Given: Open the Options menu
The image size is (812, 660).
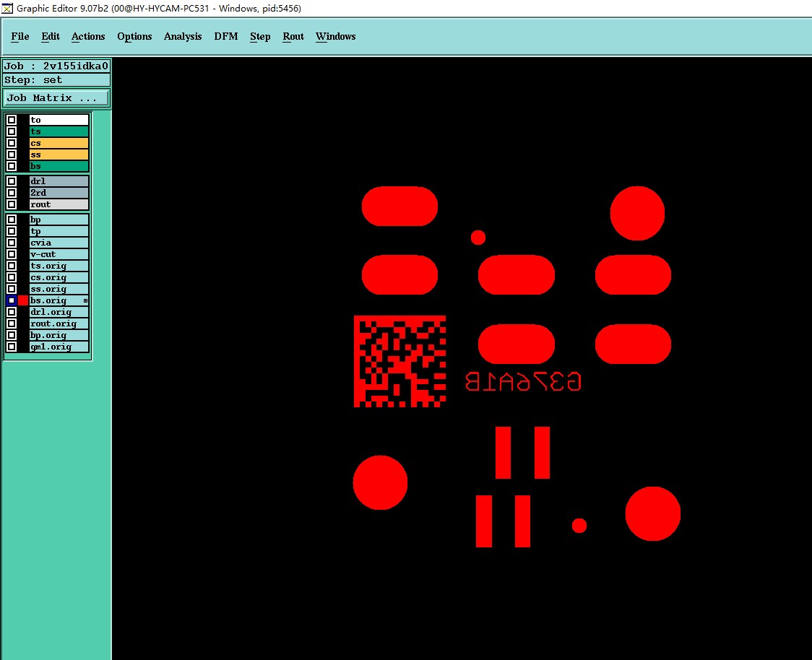Looking at the screenshot, I should point(134,36).
